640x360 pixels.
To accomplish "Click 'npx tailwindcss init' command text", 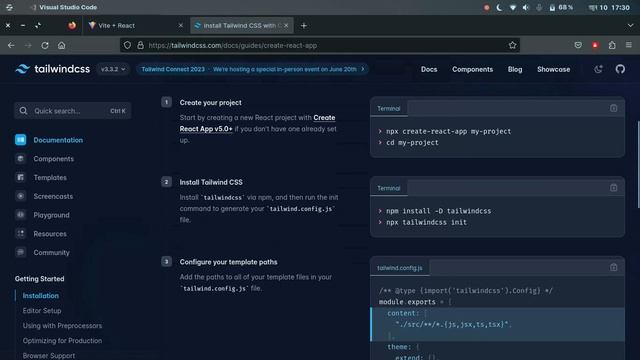I will click(x=426, y=222).
